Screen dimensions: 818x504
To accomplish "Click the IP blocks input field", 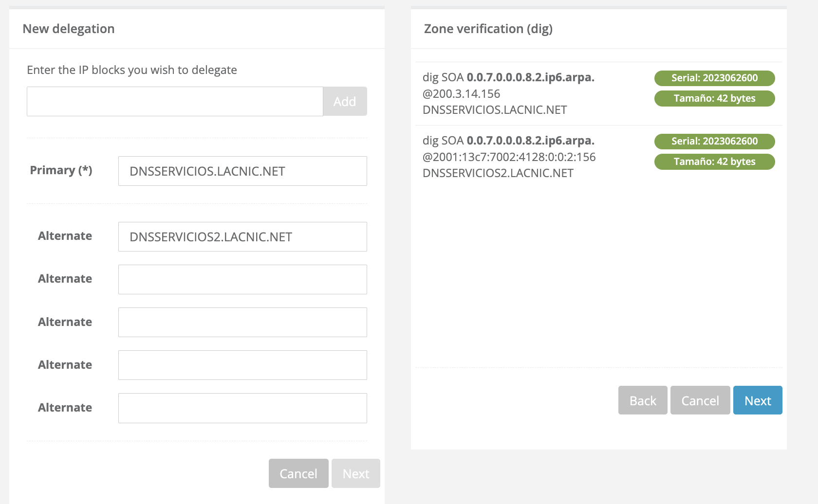I will (x=174, y=101).
